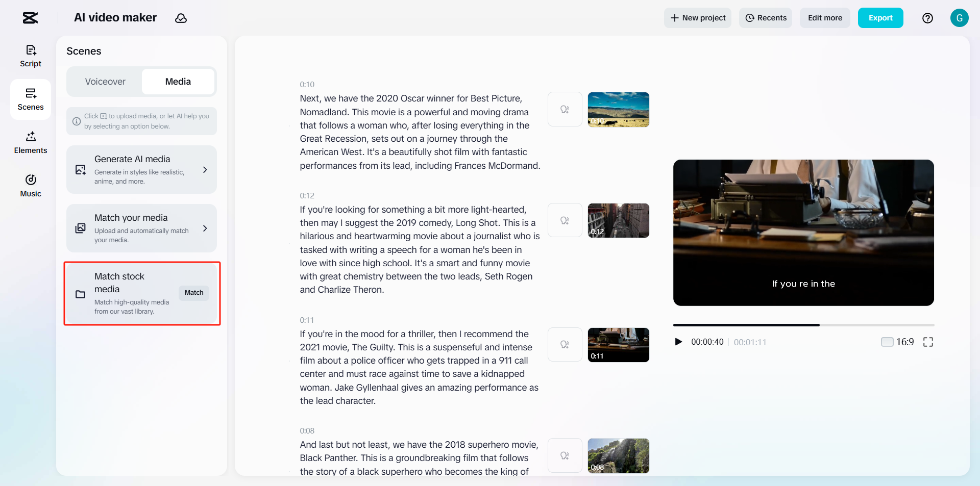Open the user account avatar G
This screenshot has width=980, height=486.
coord(959,18)
